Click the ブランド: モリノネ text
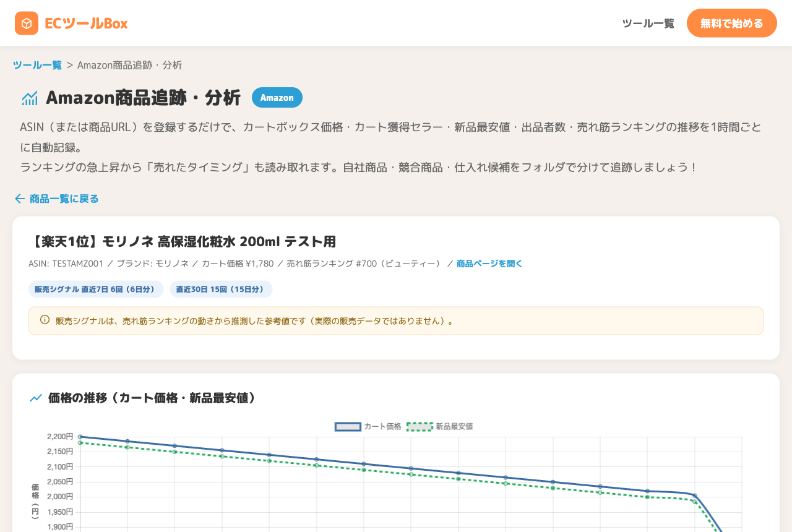Image resolution: width=792 pixels, height=532 pixels. pyautogui.click(x=153, y=264)
